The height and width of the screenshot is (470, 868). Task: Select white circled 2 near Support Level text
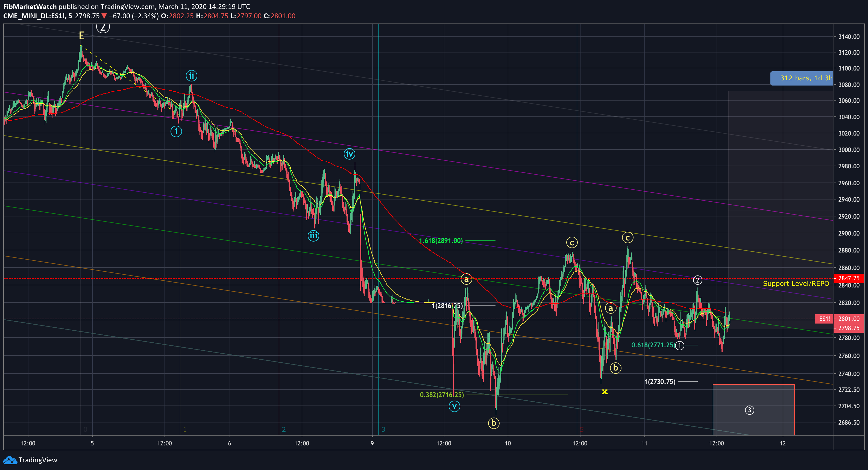click(697, 280)
